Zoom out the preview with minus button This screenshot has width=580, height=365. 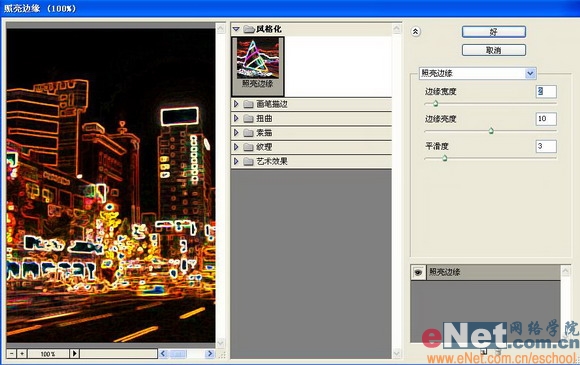[11, 354]
